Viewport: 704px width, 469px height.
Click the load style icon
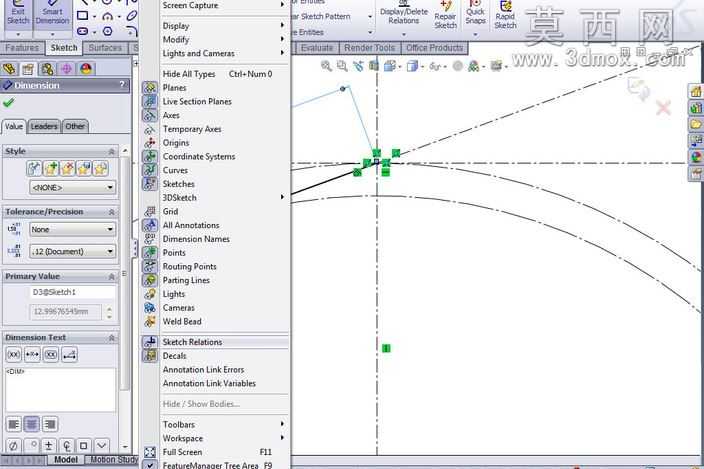101,169
